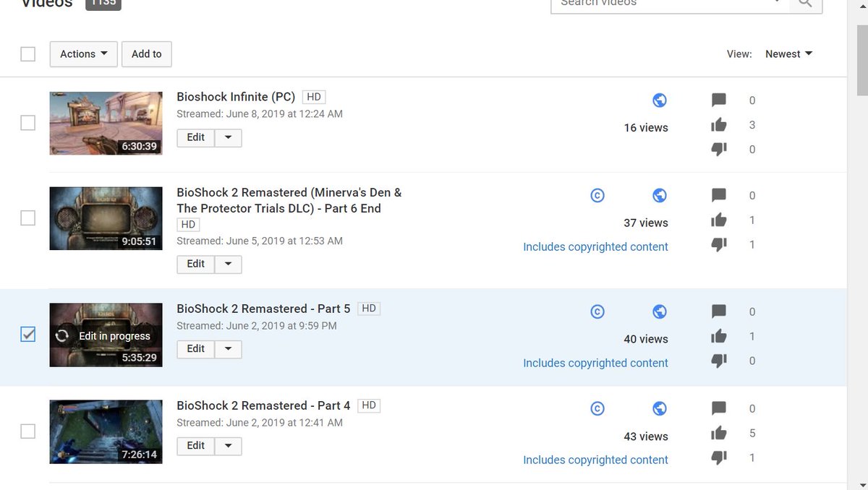The image size is (868, 490).
Task: Expand edit options arrow for BioShock 2 Part 4
Action: 228,445
